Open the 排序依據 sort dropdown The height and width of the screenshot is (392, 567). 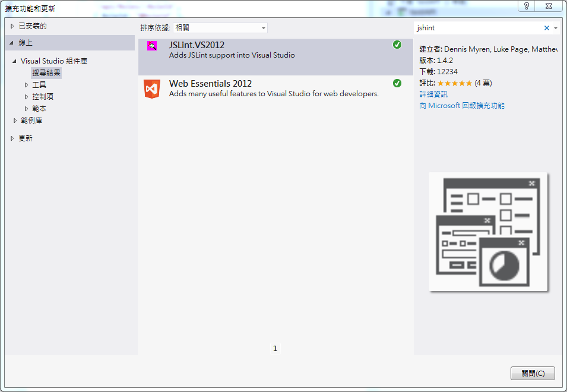220,28
